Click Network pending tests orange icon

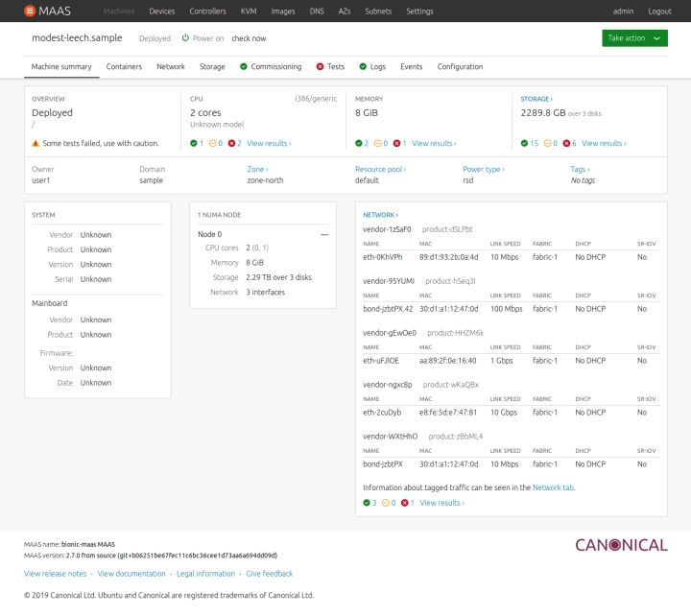386,503
